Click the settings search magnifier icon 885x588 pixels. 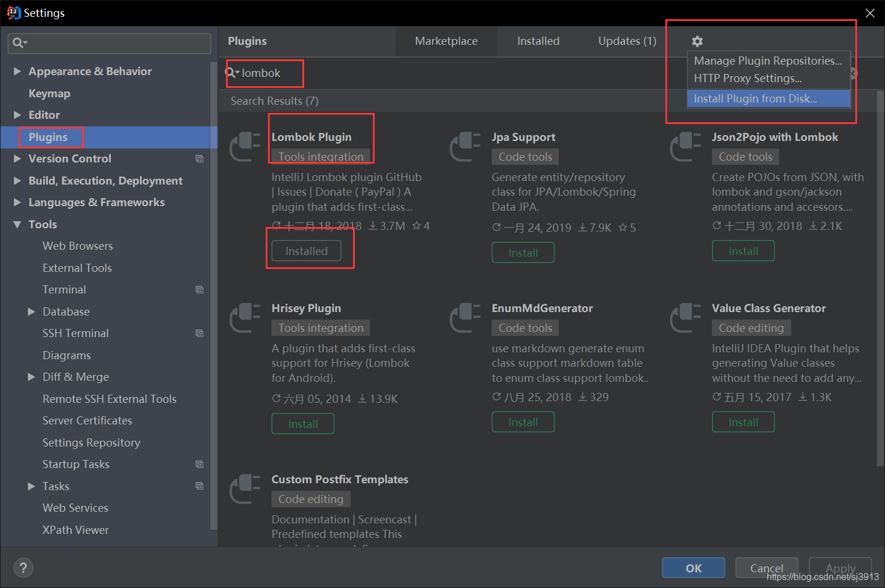(x=19, y=42)
